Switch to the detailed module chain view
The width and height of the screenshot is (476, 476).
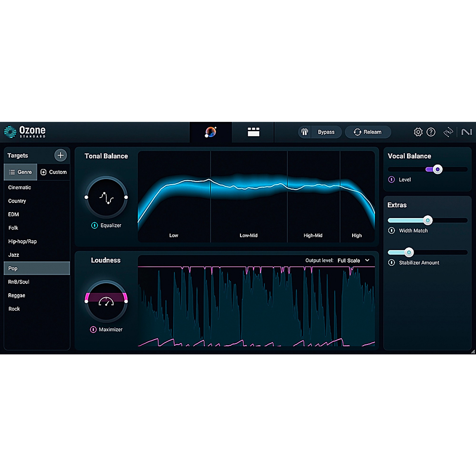[253, 132]
